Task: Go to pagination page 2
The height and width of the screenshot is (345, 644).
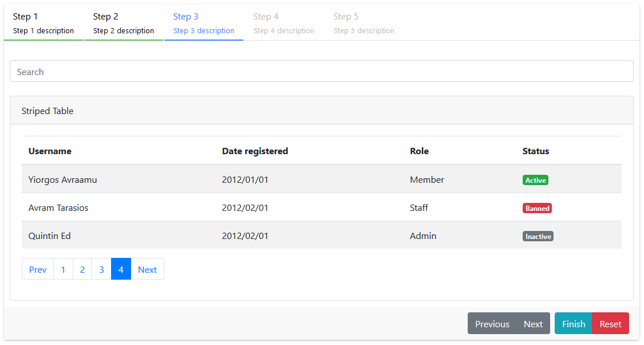Action: pos(82,269)
